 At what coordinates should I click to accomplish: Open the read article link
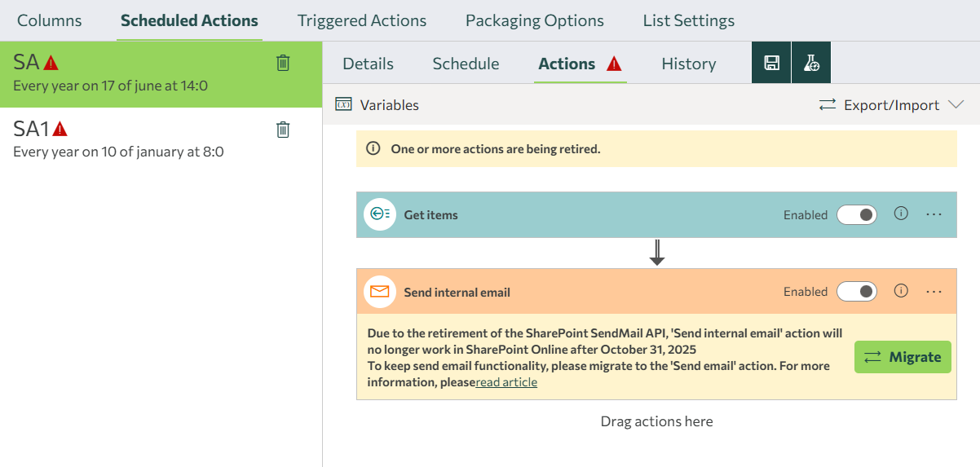[x=506, y=381]
